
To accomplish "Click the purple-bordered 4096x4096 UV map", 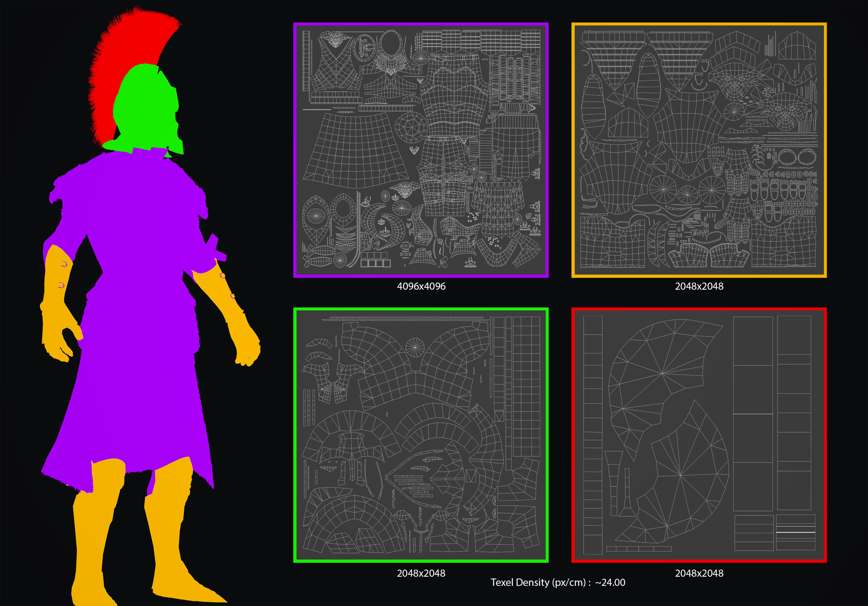I will click(x=421, y=150).
